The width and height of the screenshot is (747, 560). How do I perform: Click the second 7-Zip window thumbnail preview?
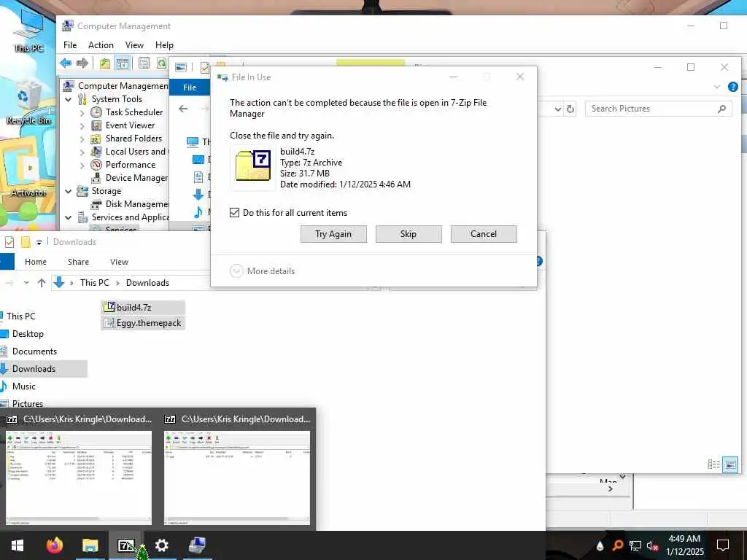tap(237, 478)
